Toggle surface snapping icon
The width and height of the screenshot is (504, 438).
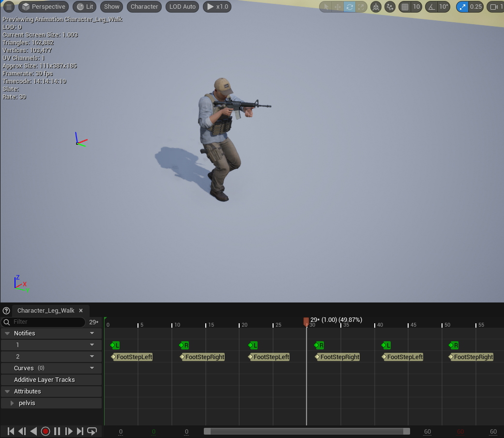[390, 7]
